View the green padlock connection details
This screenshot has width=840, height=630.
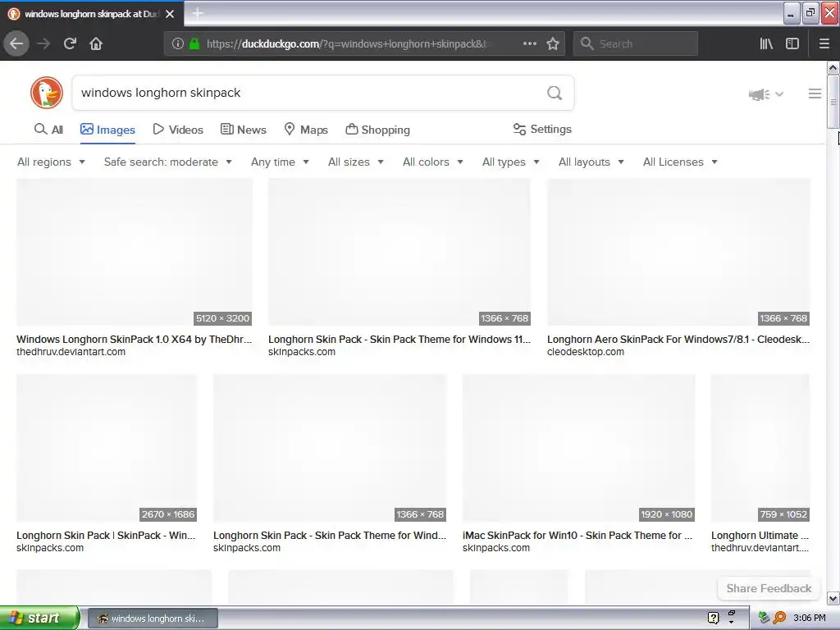(194, 43)
